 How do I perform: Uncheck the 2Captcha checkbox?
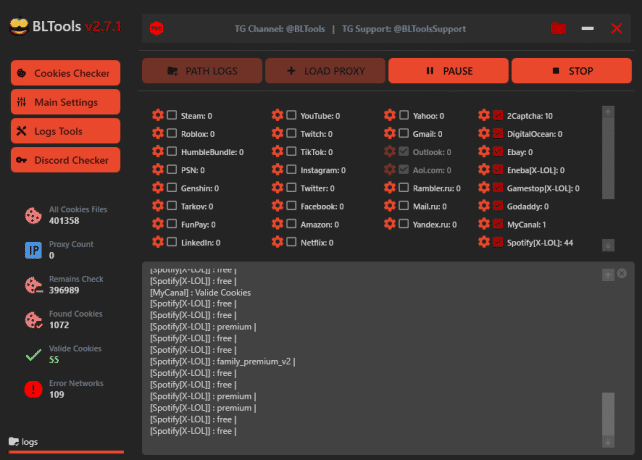pos(498,115)
